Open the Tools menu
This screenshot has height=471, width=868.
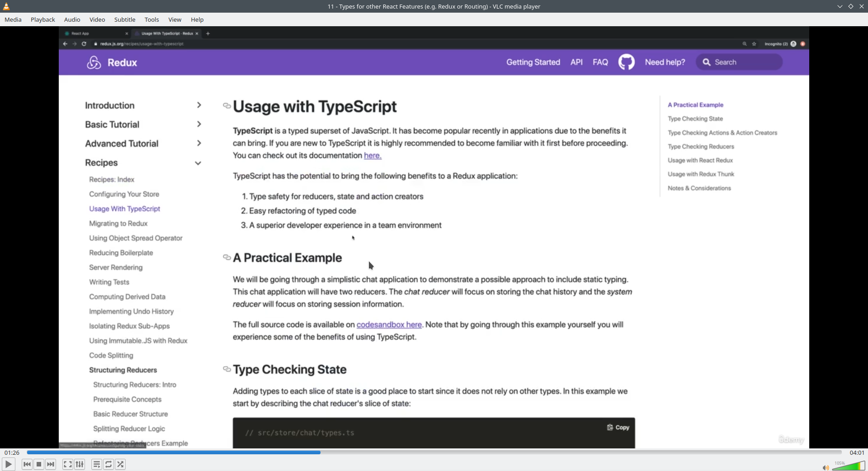click(x=152, y=19)
